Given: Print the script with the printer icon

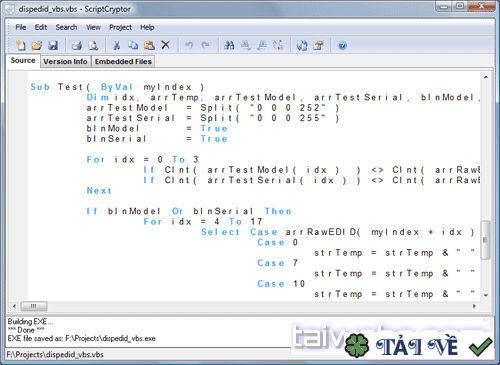Looking at the screenshot, I should [x=77, y=45].
